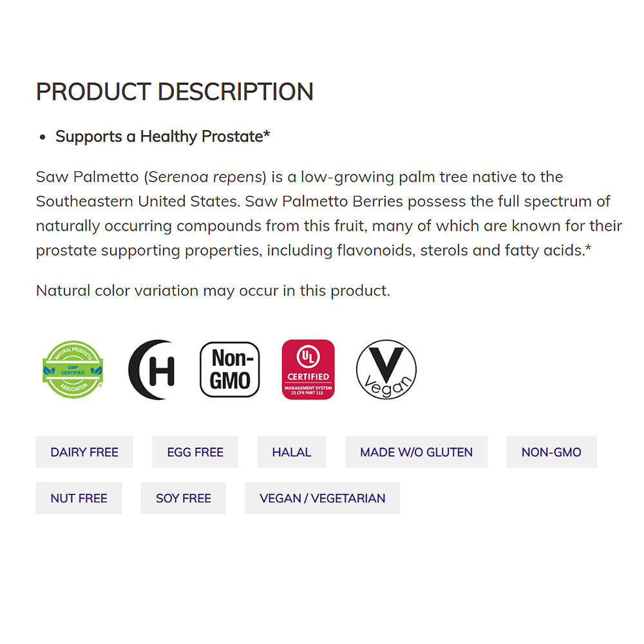The image size is (644, 644).
Task: Select the DAIRY FREE tag
Action: (84, 452)
